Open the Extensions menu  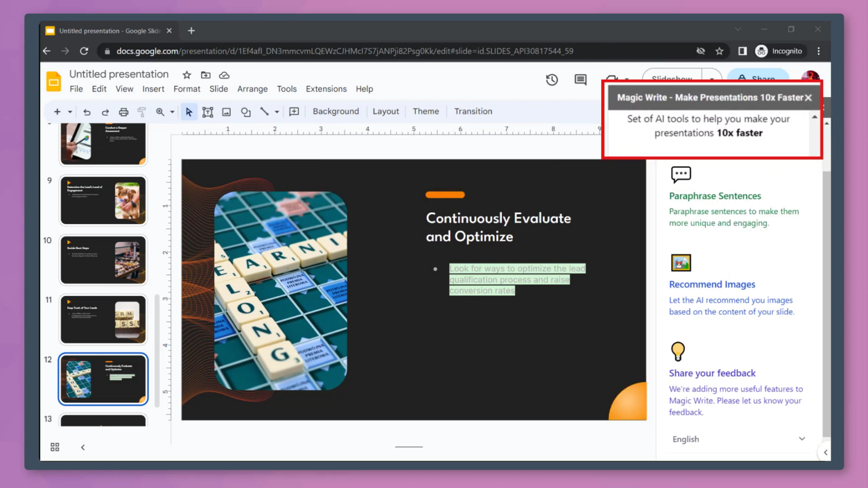[326, 89]
